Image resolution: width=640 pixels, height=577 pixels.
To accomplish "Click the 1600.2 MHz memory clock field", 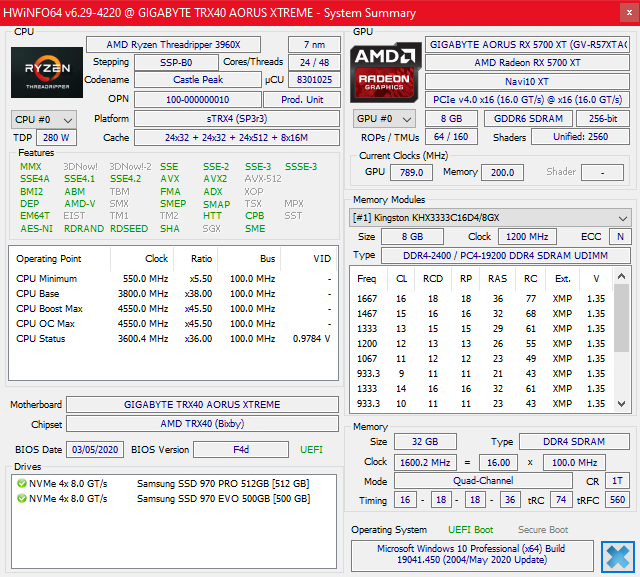I will point(425,463).
